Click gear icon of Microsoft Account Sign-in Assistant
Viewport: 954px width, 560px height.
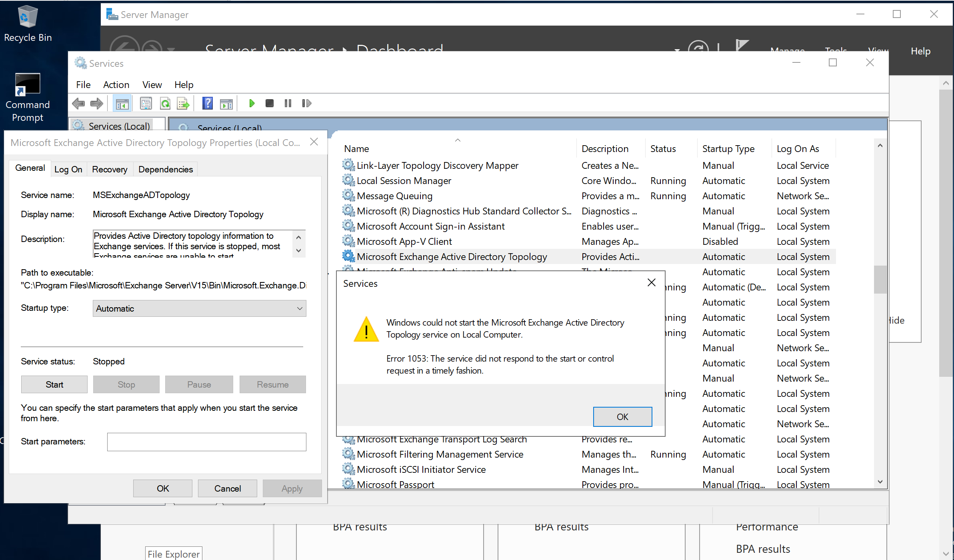(x=349, y=226)
